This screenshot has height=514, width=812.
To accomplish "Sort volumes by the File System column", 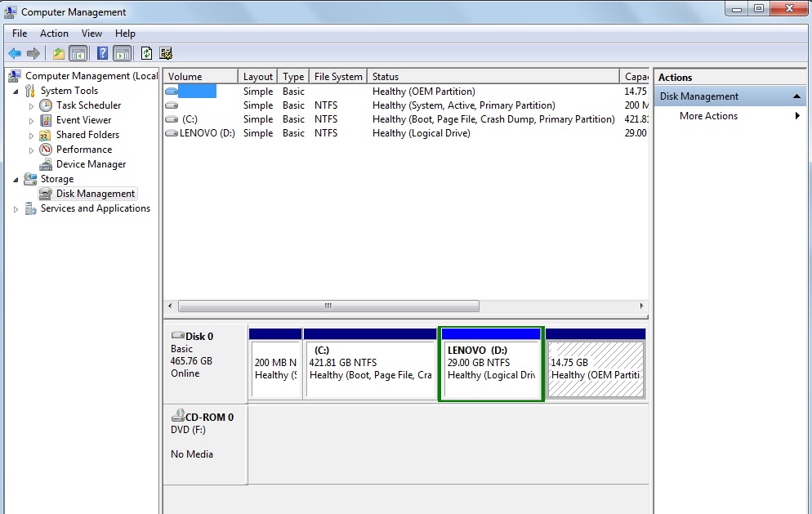I will pyautogui.click(x=337, y=77).
